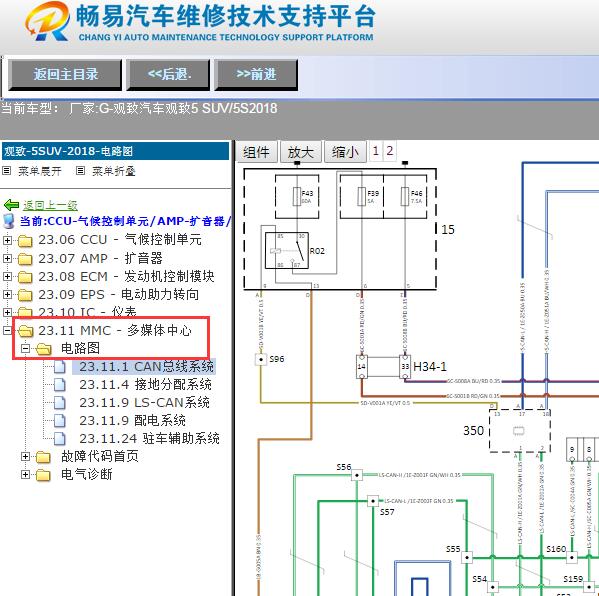Click fuse F46 in the diagram

[x=405, y=196]
